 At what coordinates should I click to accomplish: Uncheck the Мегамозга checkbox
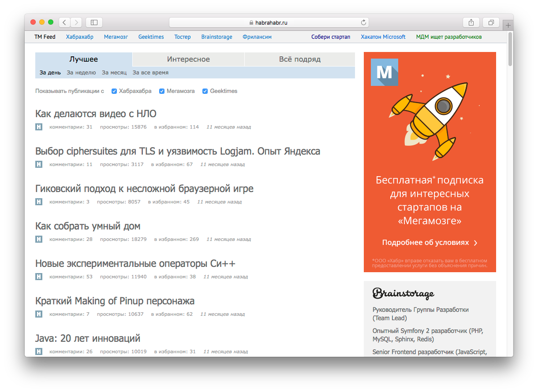pos(162,91)
